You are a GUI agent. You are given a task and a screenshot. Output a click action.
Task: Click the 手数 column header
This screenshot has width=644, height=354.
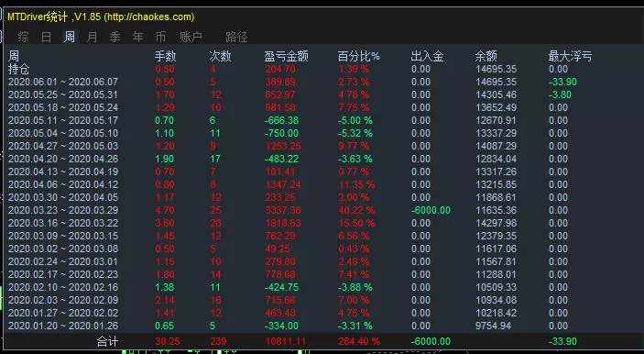pyautogui.click(x=166, y=56)
